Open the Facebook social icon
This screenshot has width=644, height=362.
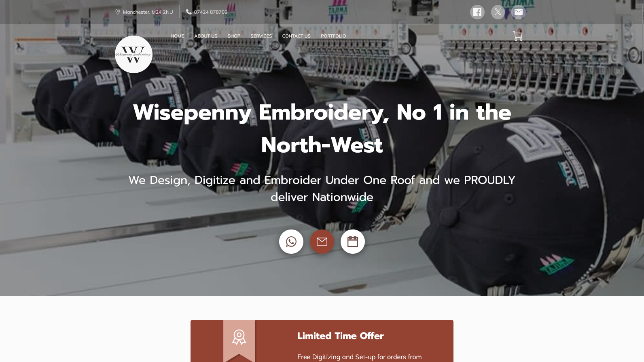click(x=477, y=12)
